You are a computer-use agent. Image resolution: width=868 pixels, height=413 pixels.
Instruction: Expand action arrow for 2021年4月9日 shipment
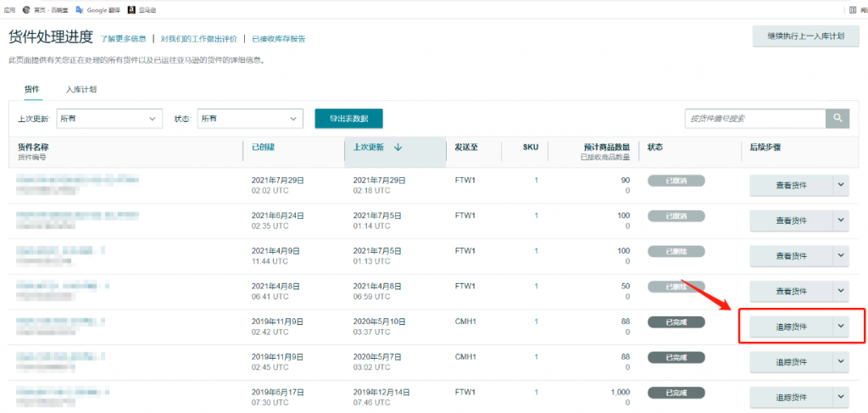[841, 256]
